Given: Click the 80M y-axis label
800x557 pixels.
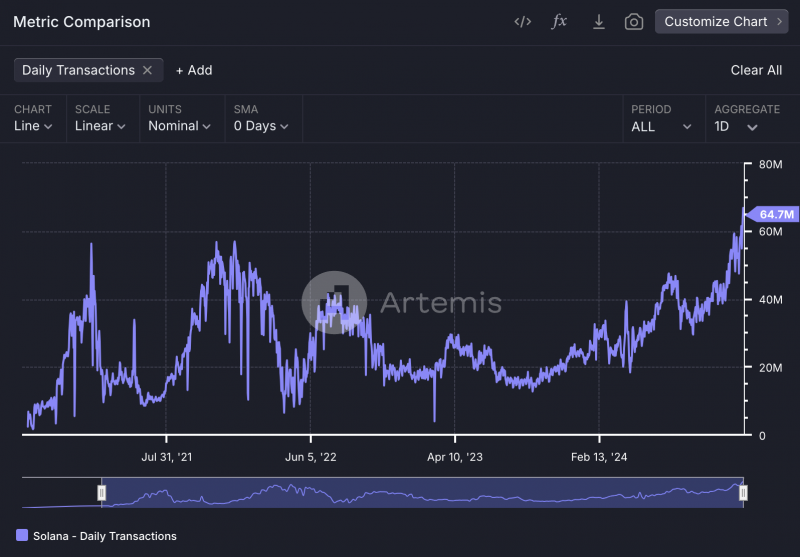Looking at the screenshot, I should 770,165.
